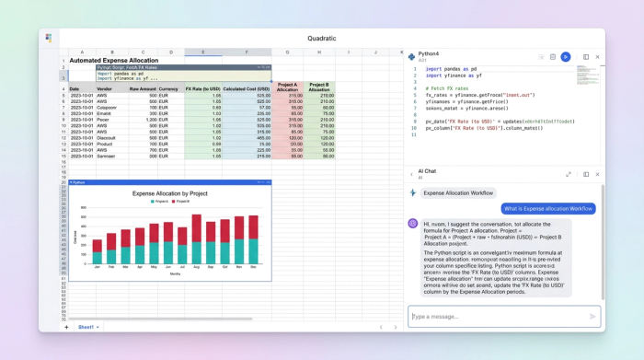Toggle the code editor panel layout icon
This screenshot has width=644, height=360.
tap(586, 57)
